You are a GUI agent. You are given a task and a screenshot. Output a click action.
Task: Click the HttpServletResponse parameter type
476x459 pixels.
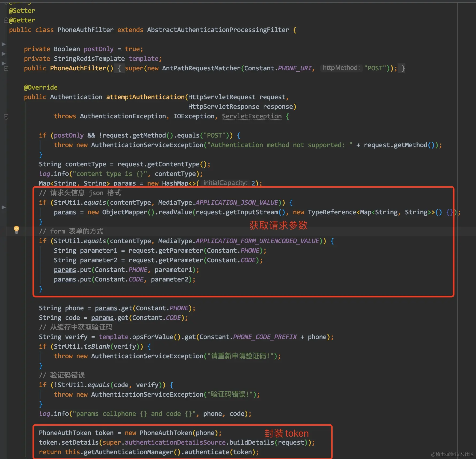click(x=224, y=107)
